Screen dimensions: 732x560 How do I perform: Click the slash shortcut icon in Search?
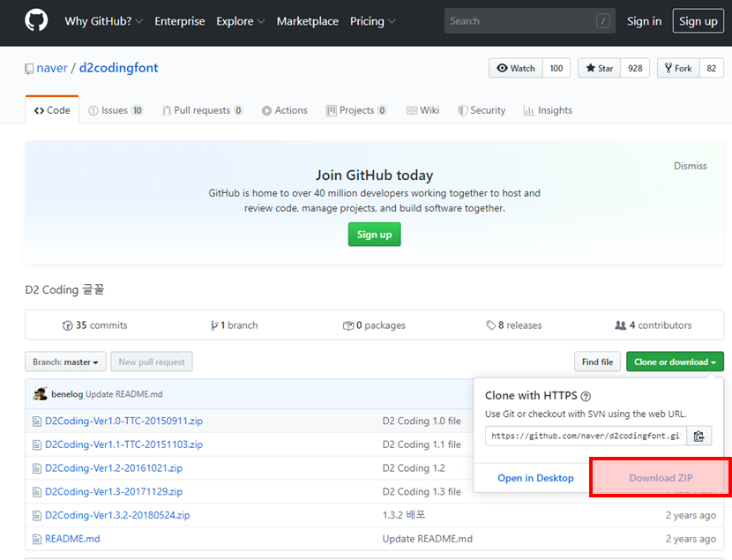602,20
